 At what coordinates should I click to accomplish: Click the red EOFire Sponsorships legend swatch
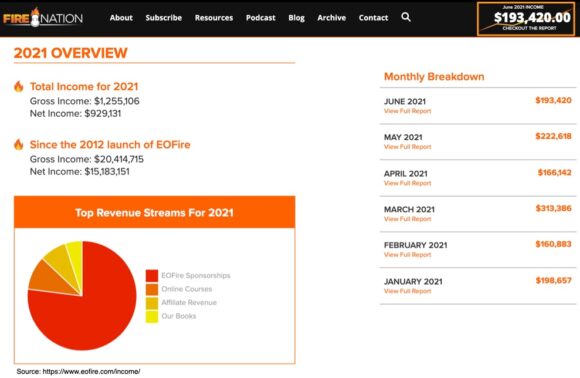click(152, 276)
